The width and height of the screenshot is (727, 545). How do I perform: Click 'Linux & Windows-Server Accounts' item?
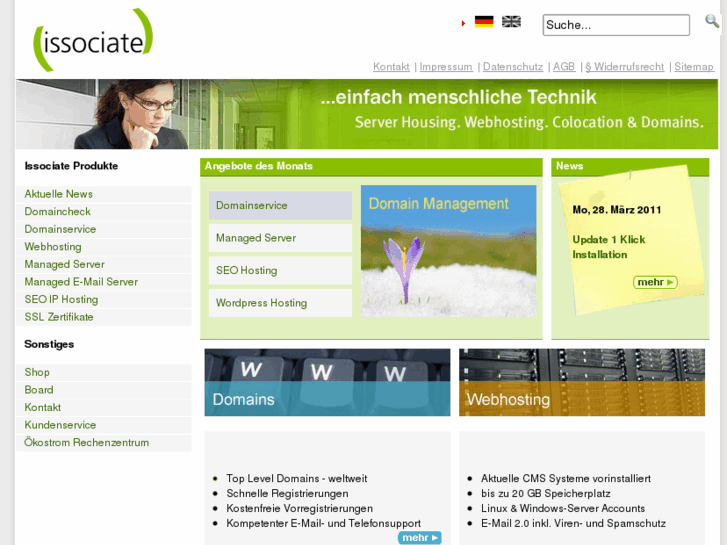pos(563,508)
